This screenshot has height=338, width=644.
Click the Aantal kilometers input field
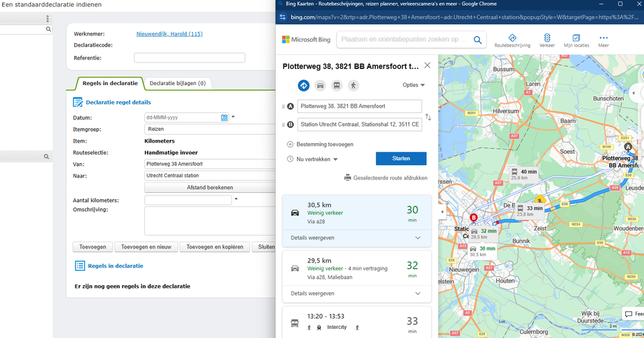click(188, 201)
